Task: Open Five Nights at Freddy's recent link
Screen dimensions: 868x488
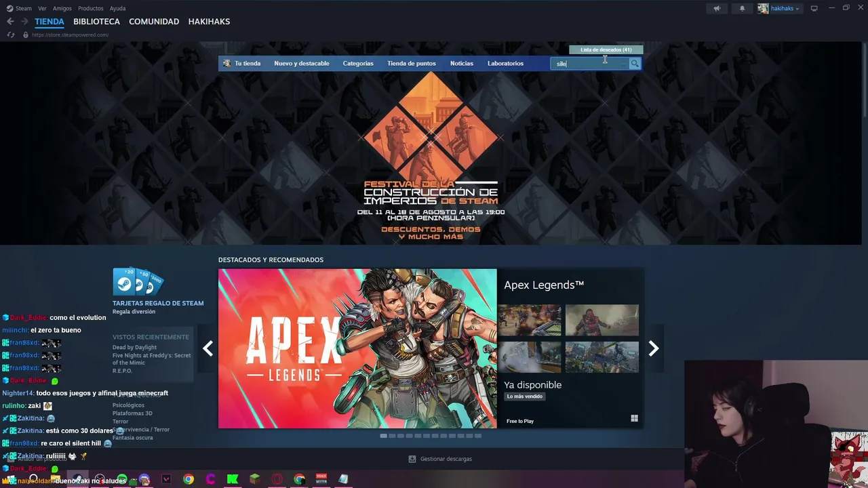Action: coord(152,359)
